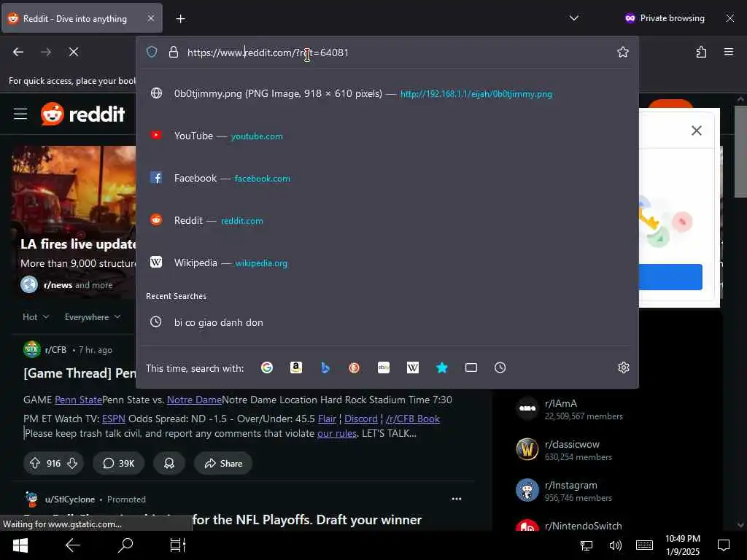Bookmark this page with star
This screenshot has width=747, height=560.
click(x=623, y=52)
